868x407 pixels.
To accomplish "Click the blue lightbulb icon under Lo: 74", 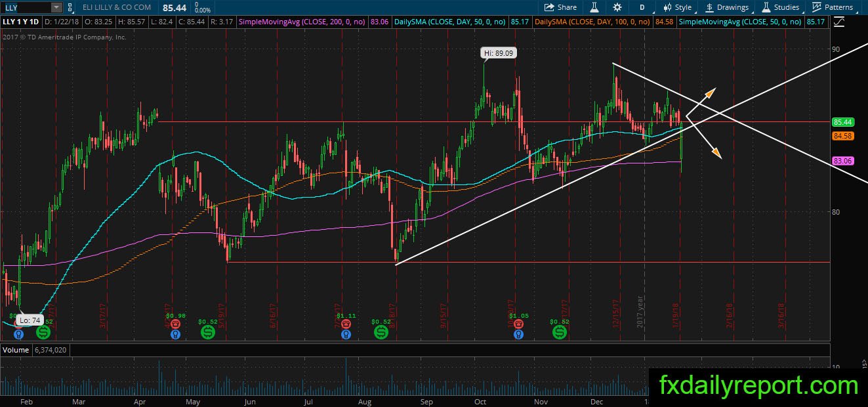I will [x=19, y=334].
